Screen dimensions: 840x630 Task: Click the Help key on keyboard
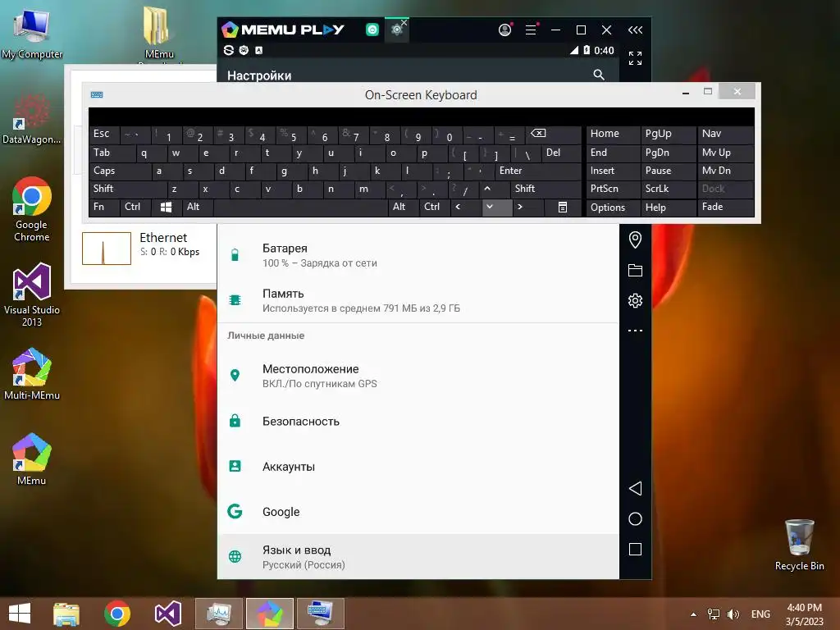668,208
